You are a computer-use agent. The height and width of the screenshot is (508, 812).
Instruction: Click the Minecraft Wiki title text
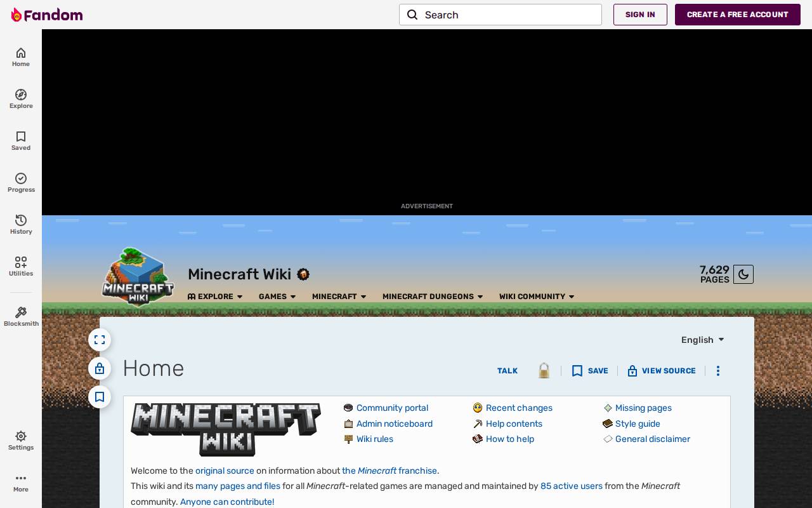coord(239,274)
